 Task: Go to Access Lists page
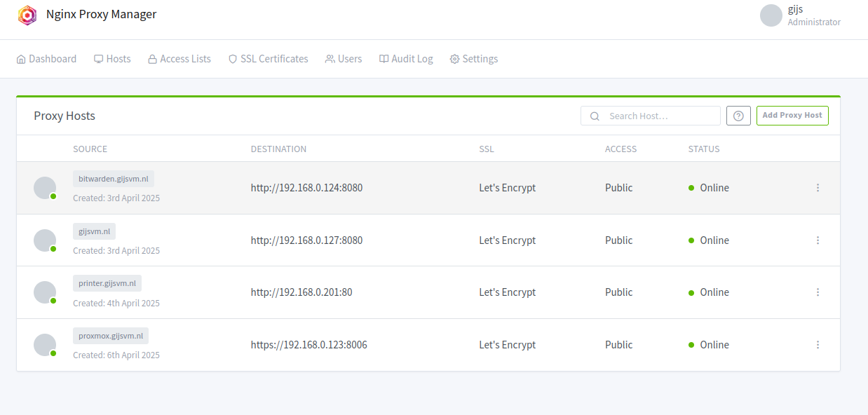[179, 59]
